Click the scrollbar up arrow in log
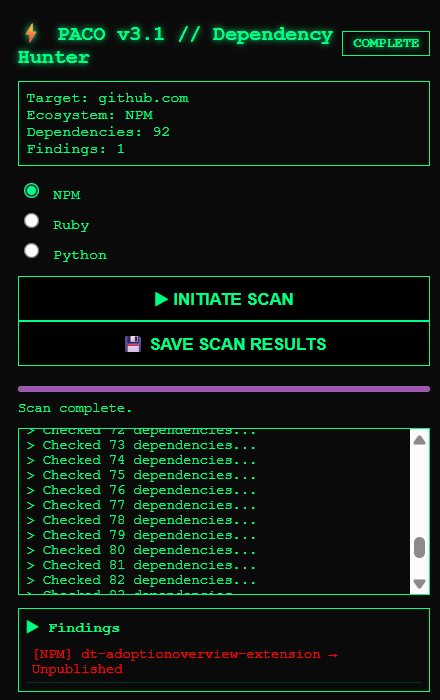Image resolution: width=440 pixels, height=700 pixels. coord(419,441)
